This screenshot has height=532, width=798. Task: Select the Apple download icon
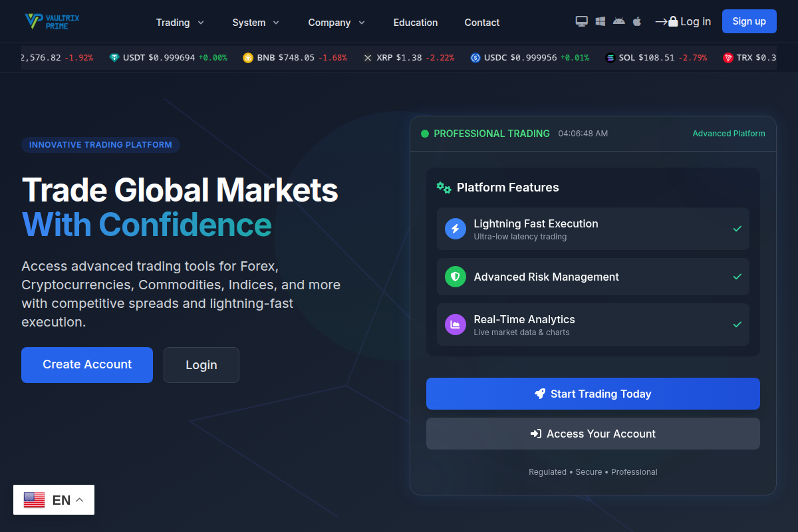pos(637,21)
